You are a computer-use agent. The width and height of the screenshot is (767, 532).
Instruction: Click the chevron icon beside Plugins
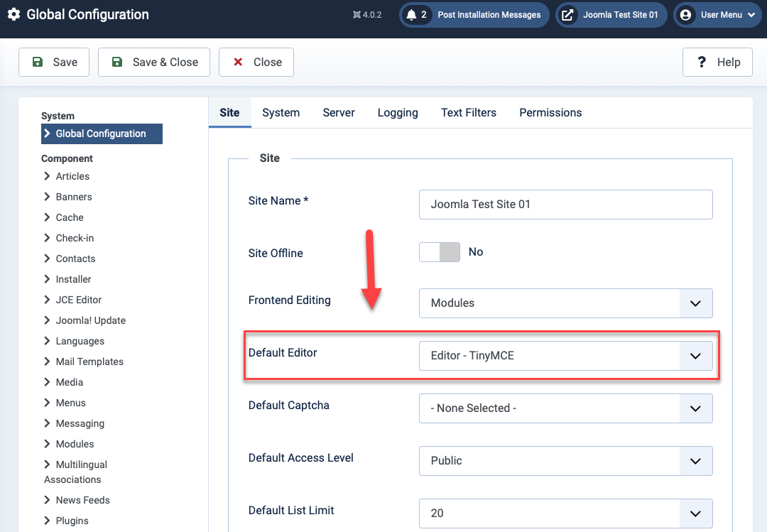[47, 521]
